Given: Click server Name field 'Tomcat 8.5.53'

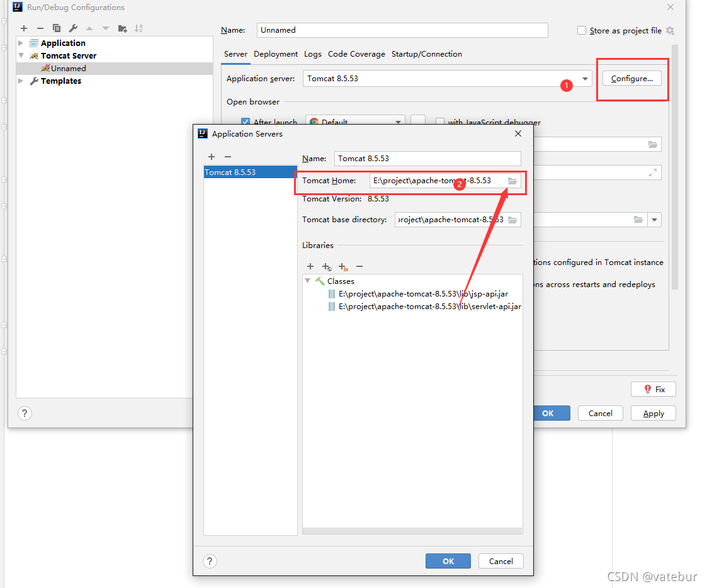Looking at the screenshot, I should tap(427, 159).
